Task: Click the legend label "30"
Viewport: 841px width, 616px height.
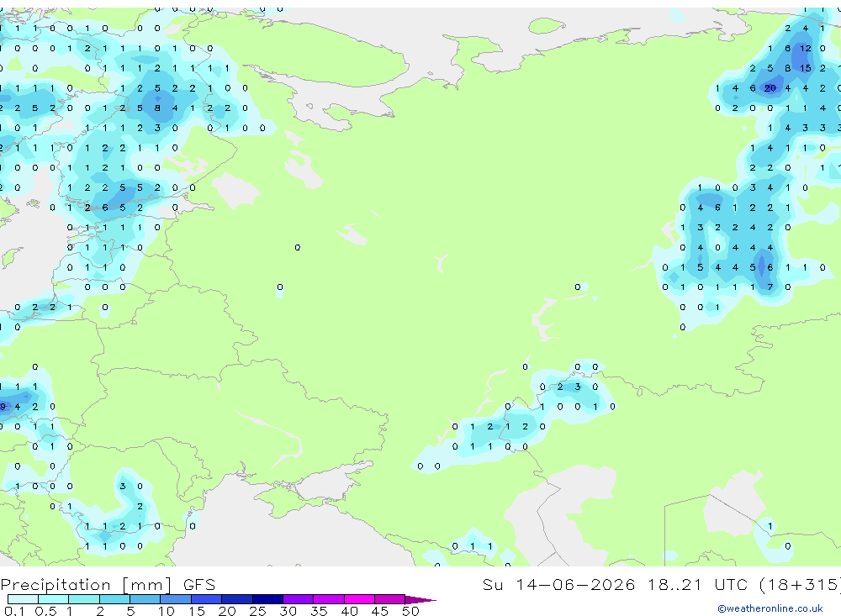Action: click(288, 611)
